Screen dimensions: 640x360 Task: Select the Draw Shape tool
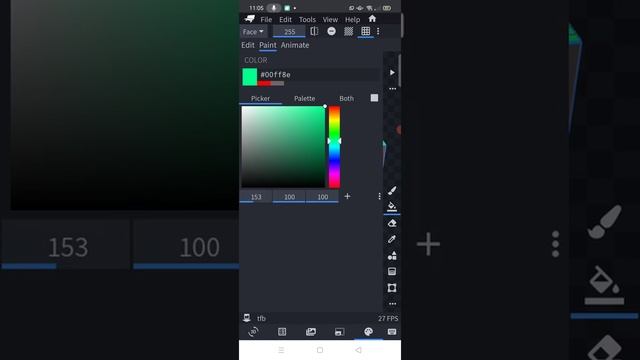coord(392,256)
